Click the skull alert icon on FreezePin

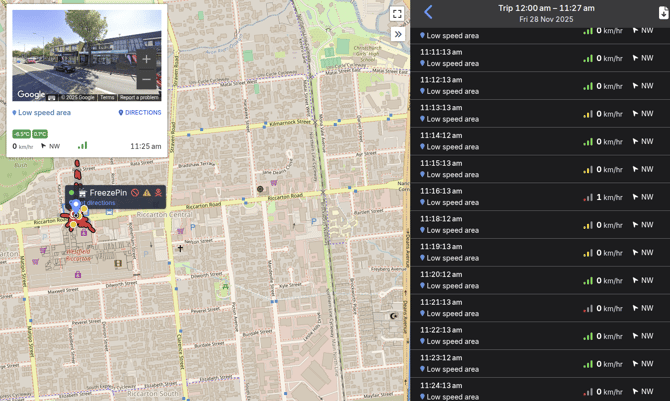(x=157, y=193)
